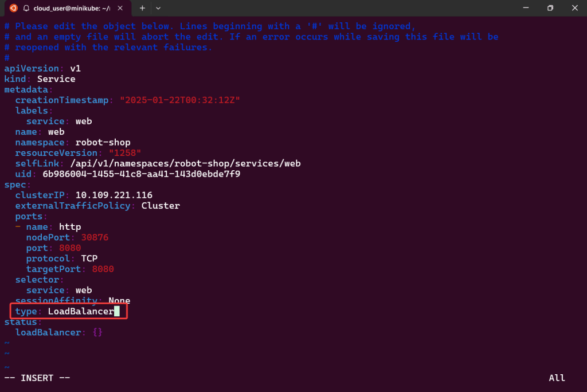Click the namespace value robot-shop
This screenshot has height=392, width=587.
[x=103, y=142]
